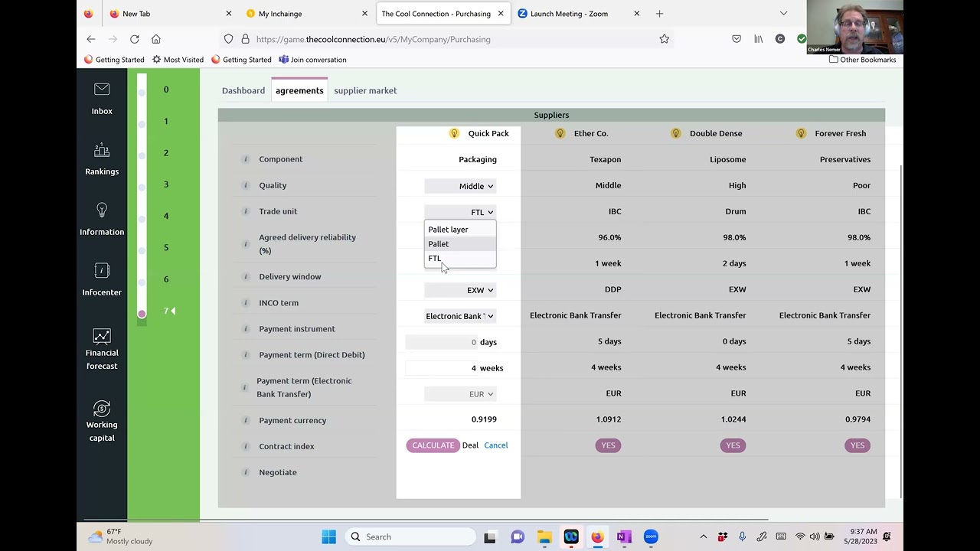The image size is (980, 551).
Task: Open the EUR payment currency dropdown
Action: (460, 394)
